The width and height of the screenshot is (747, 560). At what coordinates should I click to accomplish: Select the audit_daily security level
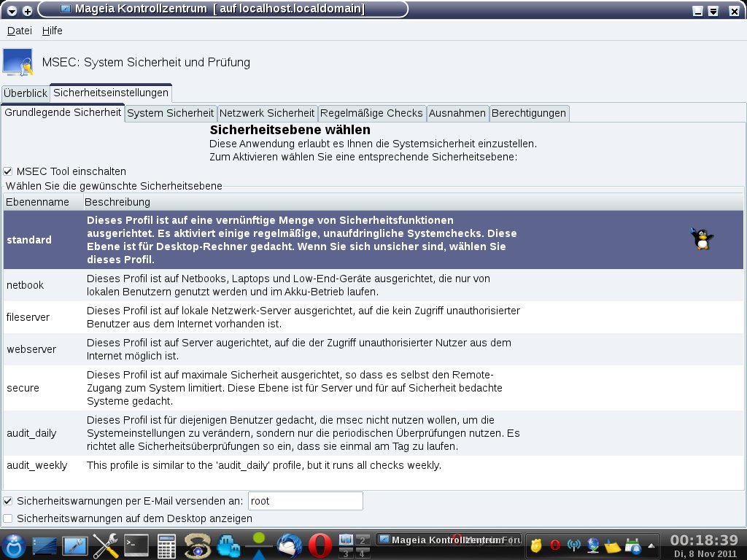pos(373,433)
